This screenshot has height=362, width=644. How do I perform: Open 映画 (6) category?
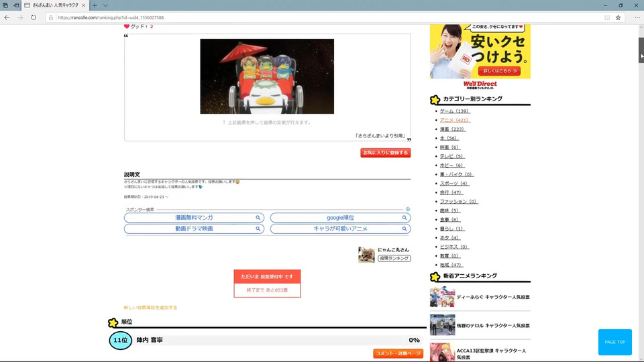[x=449, y=147]
